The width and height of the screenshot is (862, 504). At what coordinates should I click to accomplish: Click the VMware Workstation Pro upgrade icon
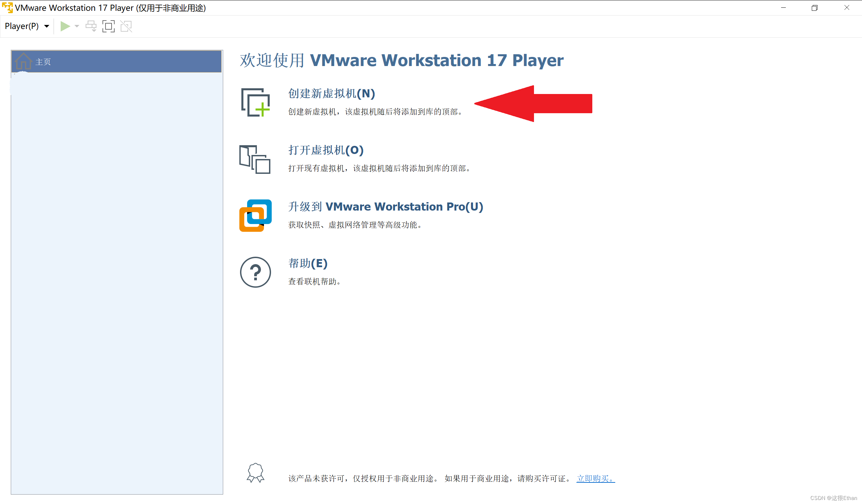(x=256, y=215)
